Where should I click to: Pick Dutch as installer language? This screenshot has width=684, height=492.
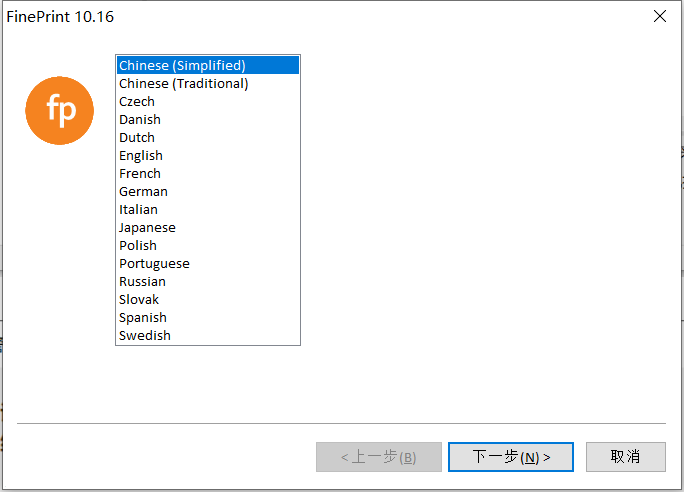(208, 137)
